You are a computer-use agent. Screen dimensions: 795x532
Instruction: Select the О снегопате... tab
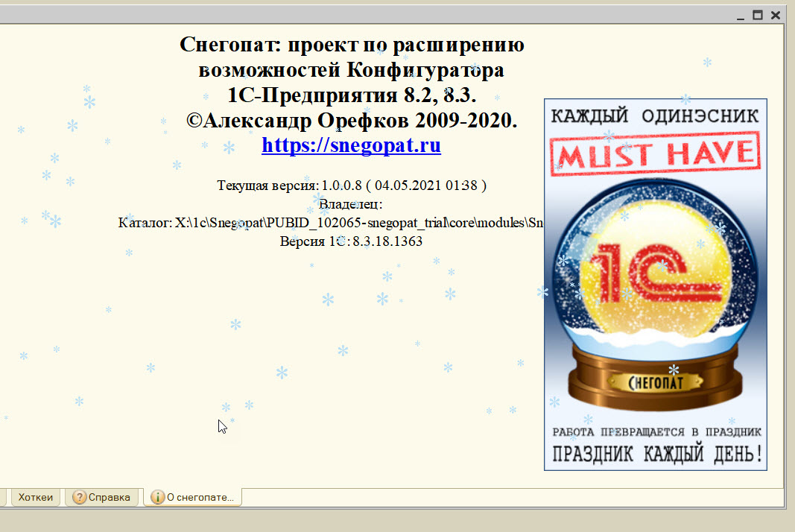pos(193,498)
